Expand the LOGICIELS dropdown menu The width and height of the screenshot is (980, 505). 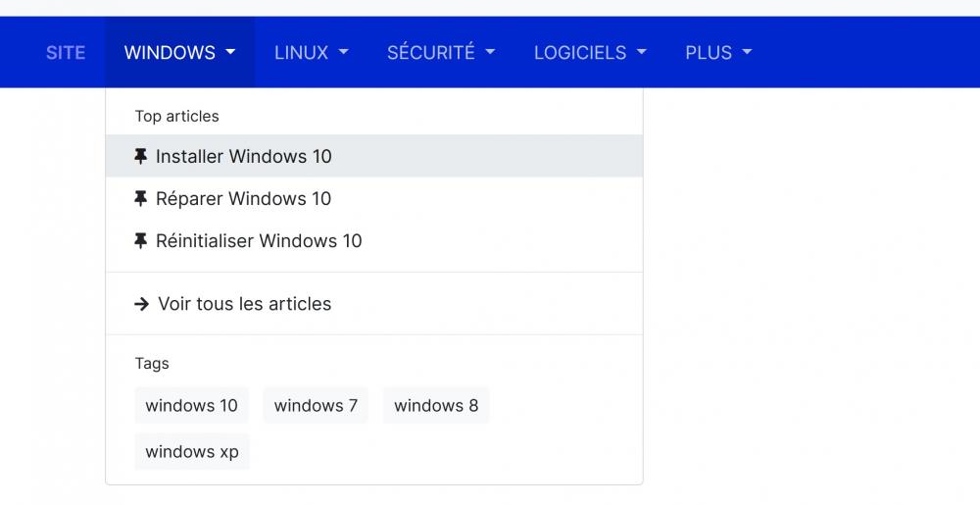[590, 53]
